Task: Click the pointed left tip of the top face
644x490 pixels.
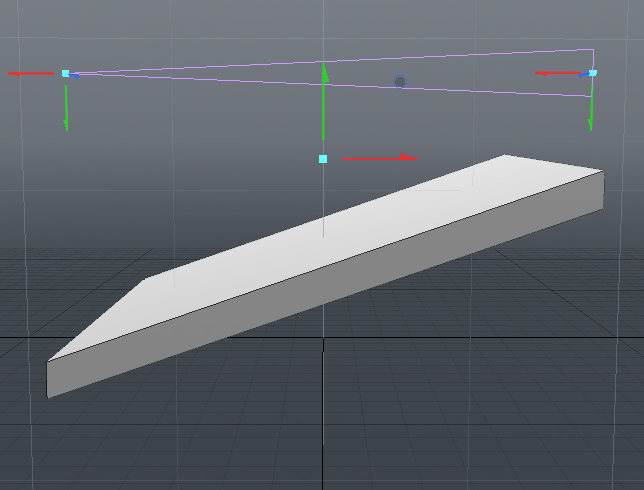Action: click(52, 358)
